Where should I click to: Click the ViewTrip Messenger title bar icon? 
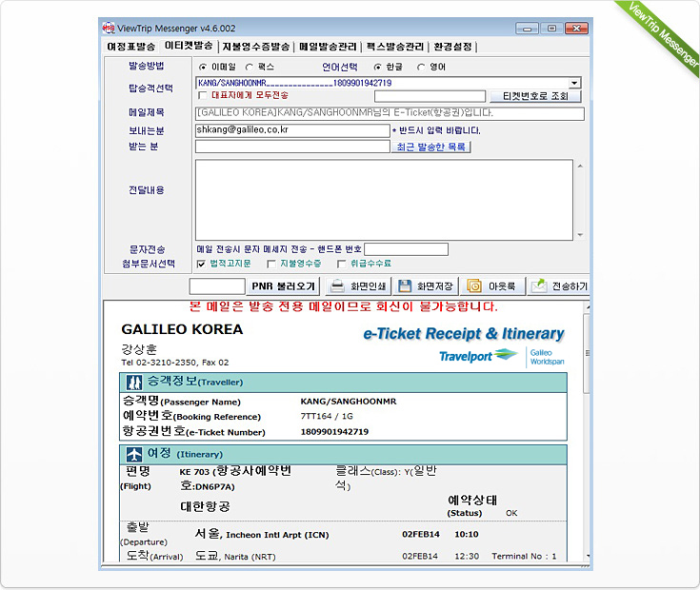pos(109,29)
